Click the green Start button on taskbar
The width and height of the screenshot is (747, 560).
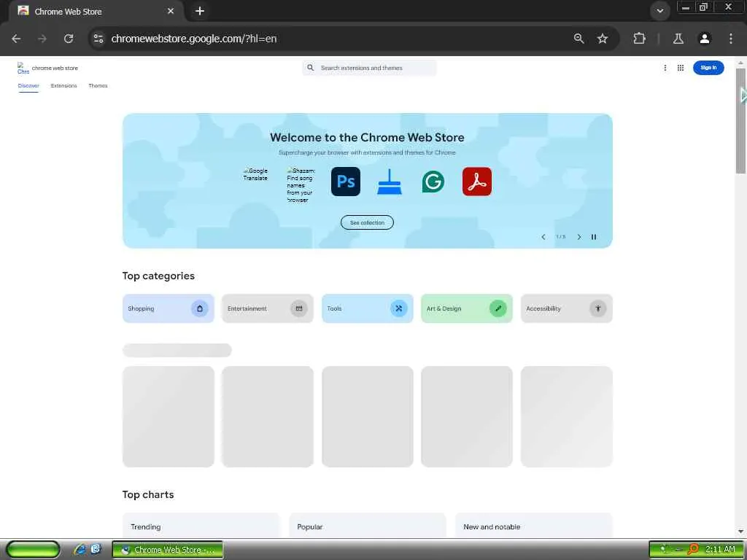click(33, 550)
